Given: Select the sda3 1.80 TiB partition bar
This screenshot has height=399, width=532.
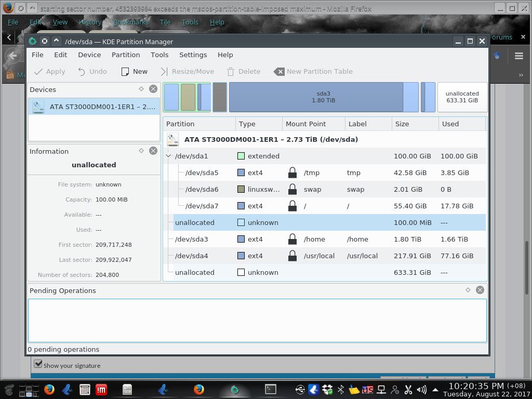Looking at the screenshot, I should point(316,97).
